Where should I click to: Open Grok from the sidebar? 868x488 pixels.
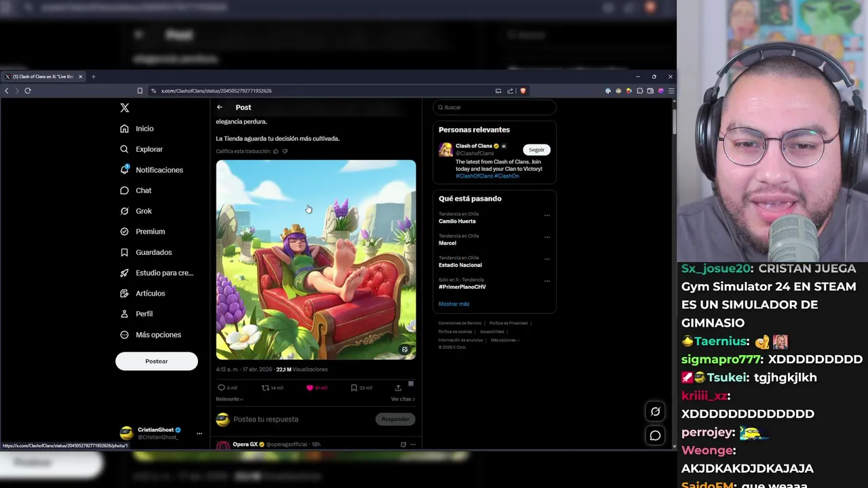tap(136, 211)
